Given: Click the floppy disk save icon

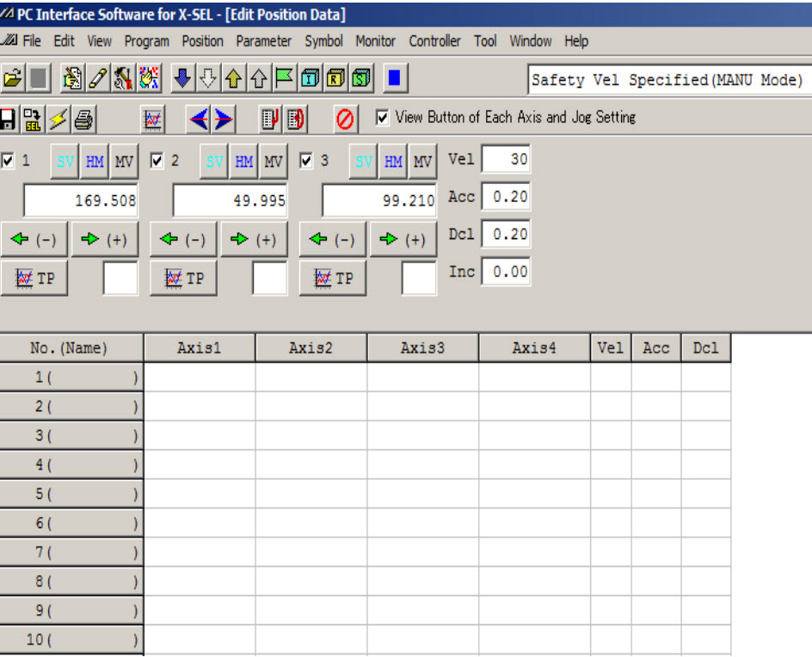Looking at the screenshot, I should [x=8, y=119].
